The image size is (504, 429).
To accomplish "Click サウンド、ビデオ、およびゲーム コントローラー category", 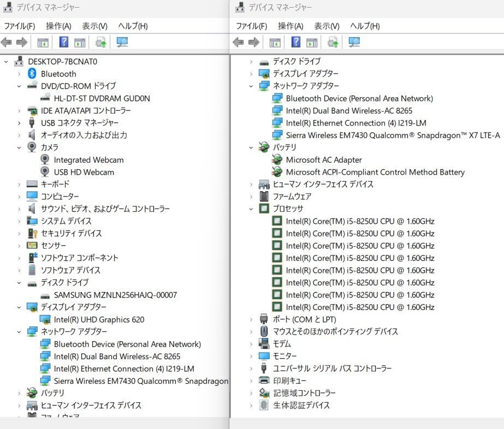I will coord(105,209).
